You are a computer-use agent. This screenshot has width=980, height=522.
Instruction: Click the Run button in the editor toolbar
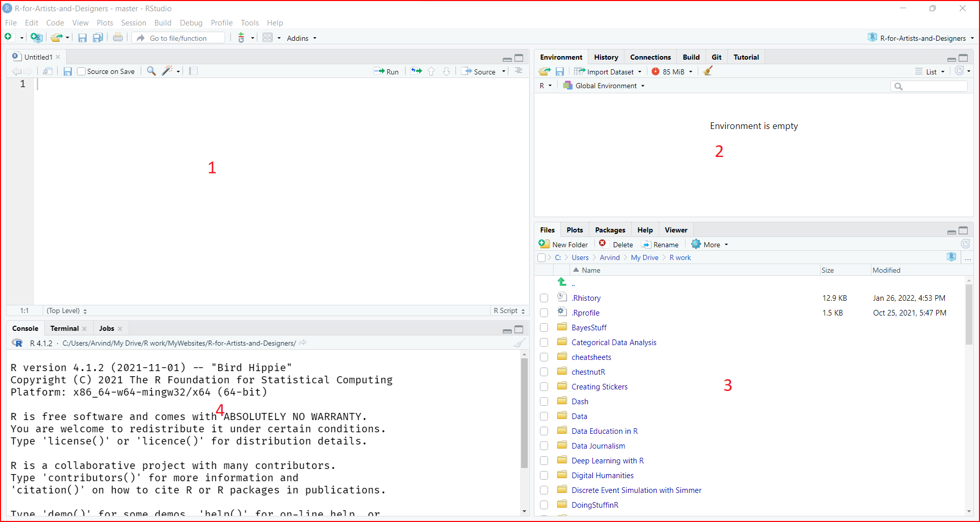click(x=386, y=71)
